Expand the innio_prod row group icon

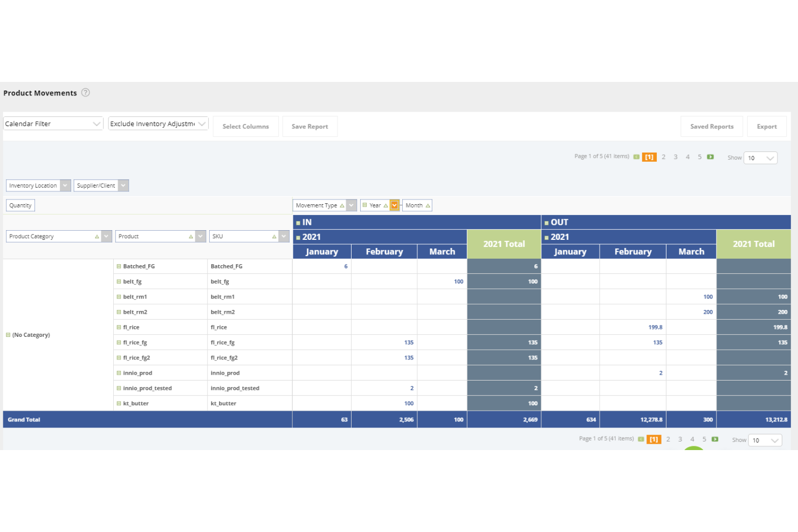118,372
